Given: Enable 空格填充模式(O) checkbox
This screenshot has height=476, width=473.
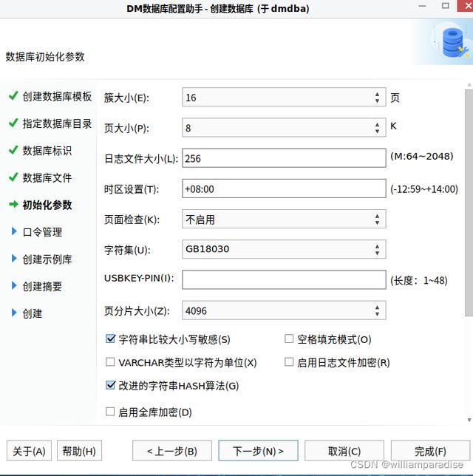Looking at the screenshot, I should [289, 339].
